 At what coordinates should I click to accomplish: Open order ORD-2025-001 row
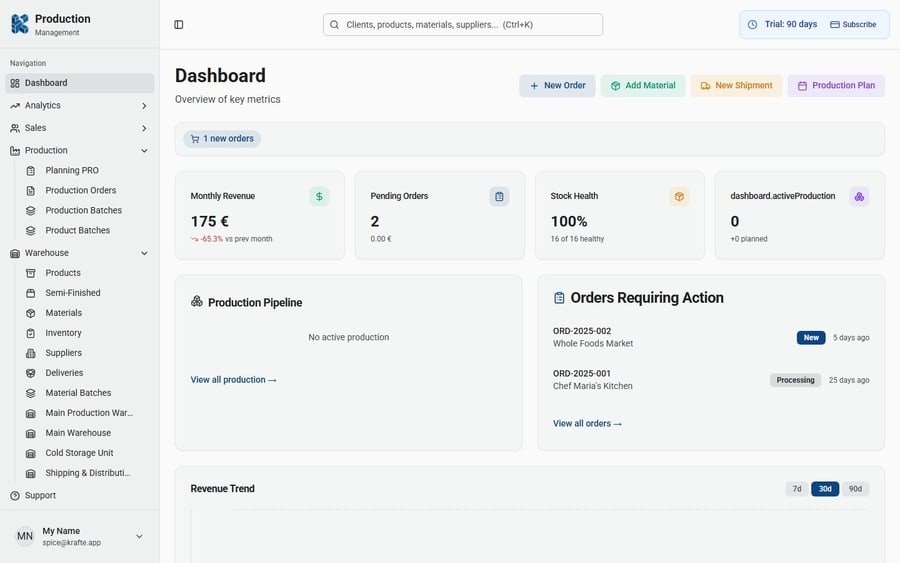tap(711, 380)
